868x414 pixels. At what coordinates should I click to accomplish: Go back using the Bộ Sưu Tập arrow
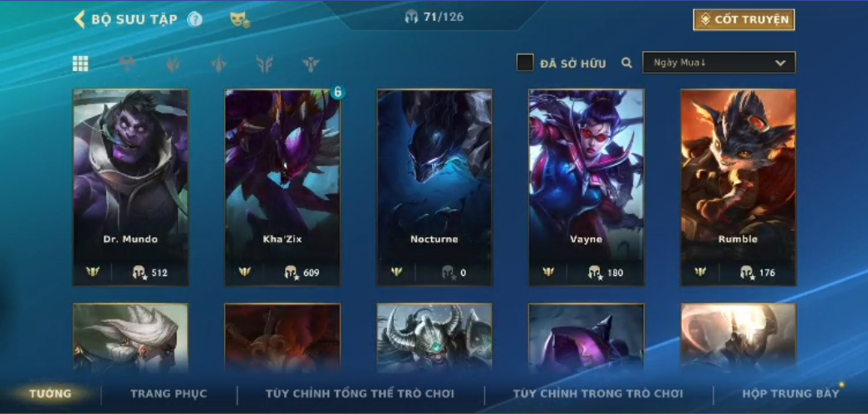[x=79, y=19]
